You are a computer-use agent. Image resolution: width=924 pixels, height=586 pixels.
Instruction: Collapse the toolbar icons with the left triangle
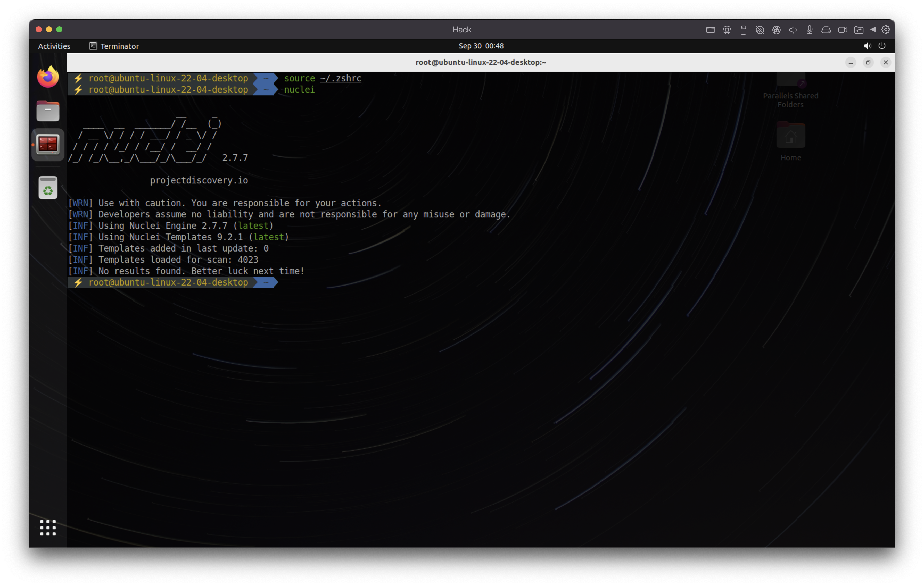[873, 30]
